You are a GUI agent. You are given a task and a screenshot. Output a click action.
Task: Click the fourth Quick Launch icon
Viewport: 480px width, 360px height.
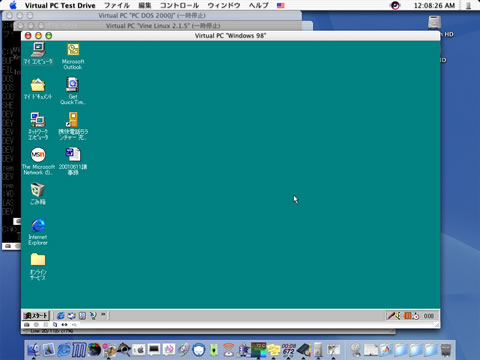tap(93, 316)
